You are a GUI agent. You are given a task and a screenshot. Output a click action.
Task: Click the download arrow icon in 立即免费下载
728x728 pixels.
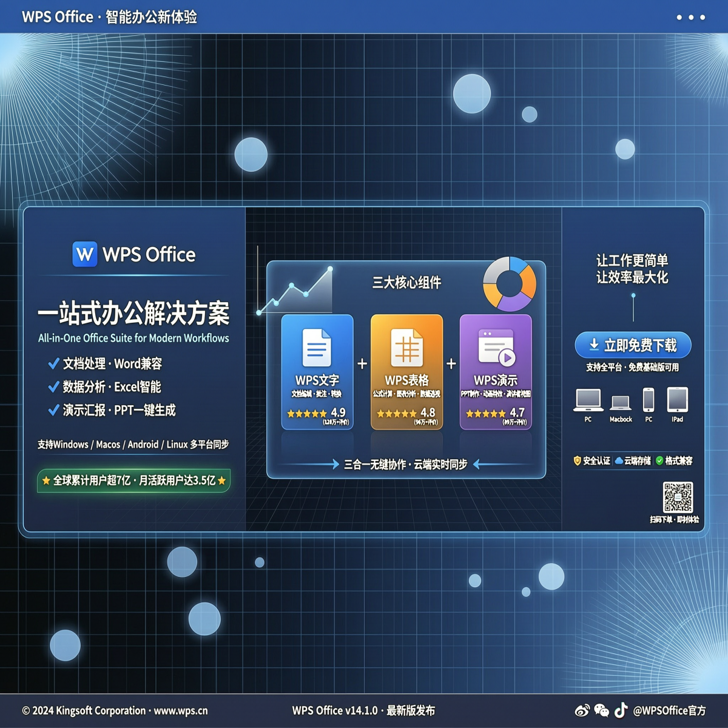594,345
